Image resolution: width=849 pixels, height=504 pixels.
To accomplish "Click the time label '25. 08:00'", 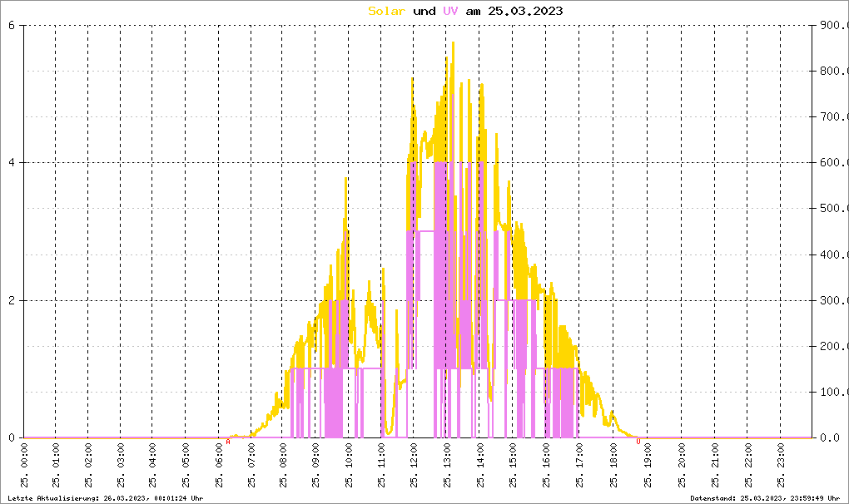I will coord(284,466).
